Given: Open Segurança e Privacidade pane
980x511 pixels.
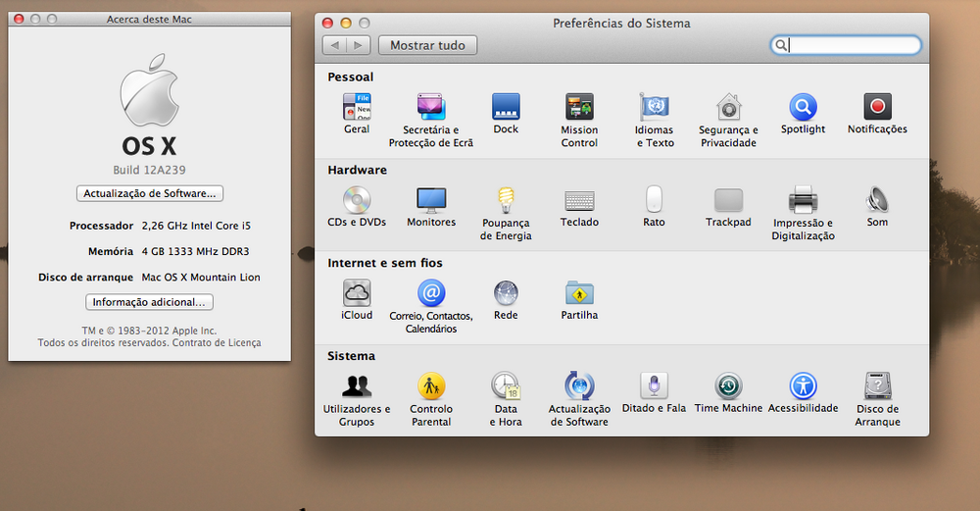Looking at the screenshot, I should coord(728,120).
